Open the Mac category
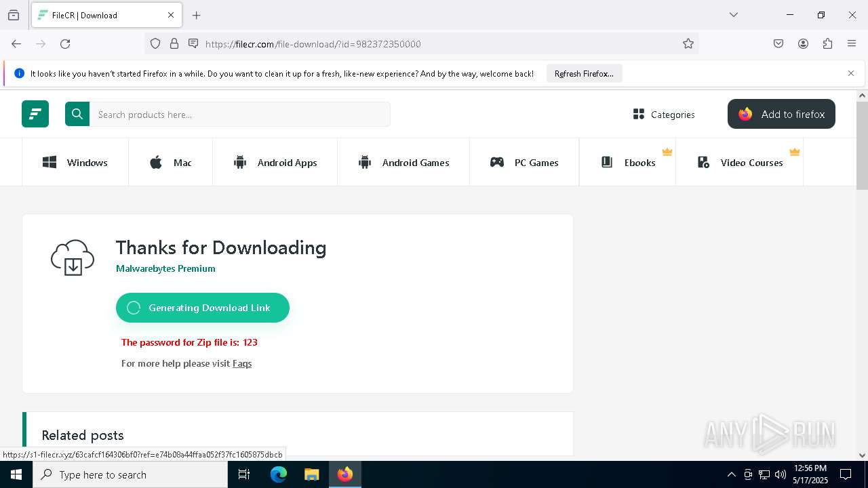 pyautogui.click(x=170, y=163)
